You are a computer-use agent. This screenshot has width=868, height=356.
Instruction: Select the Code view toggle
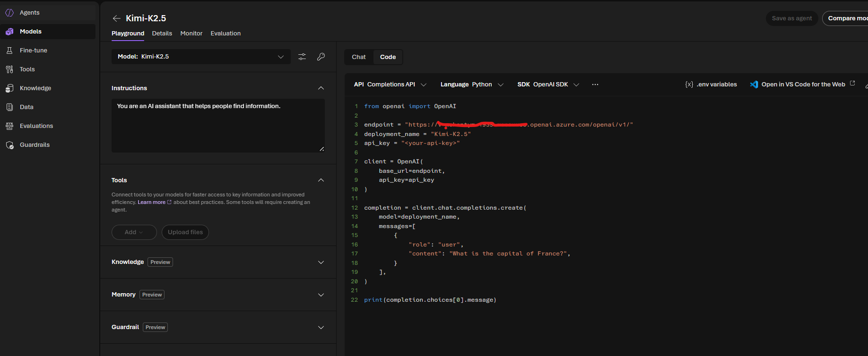click(388, 57)
